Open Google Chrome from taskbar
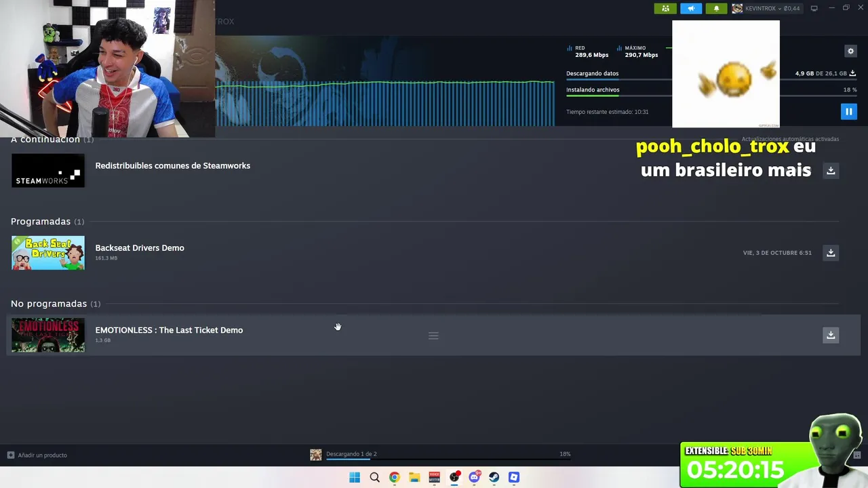This screenshot has width=868, height=488. pyautogui.click(x=395, y=477)
